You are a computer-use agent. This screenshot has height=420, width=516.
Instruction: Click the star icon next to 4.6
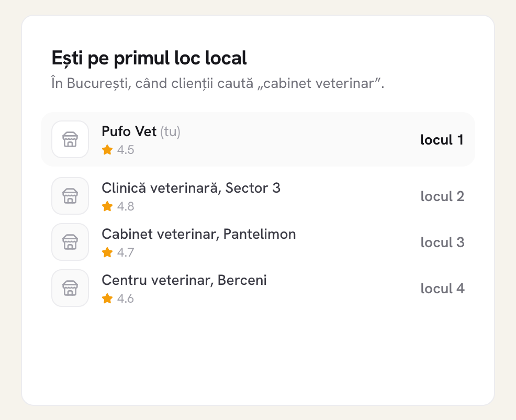[x=107, y=299]
